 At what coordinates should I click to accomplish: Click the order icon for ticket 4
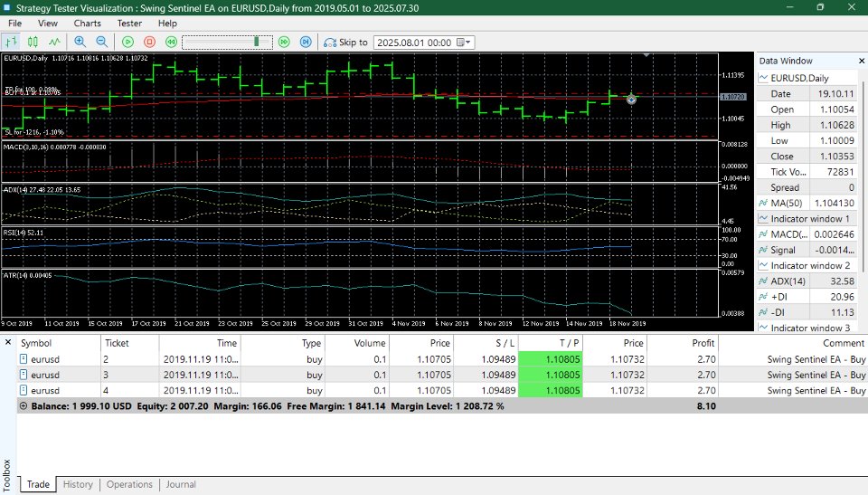(x=24, y=390)
